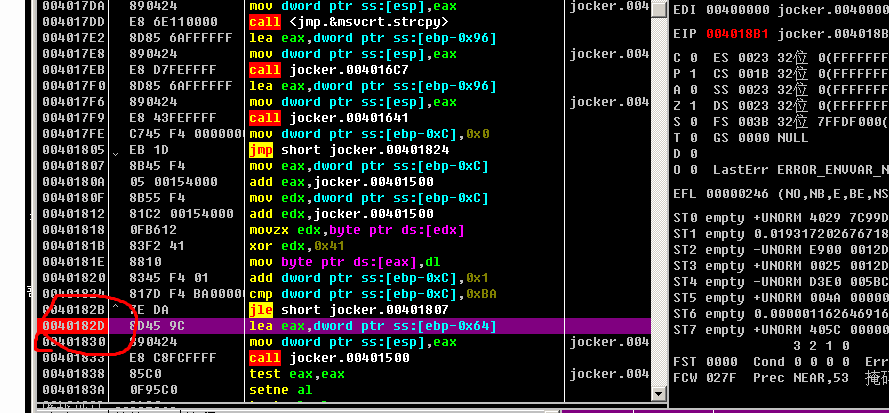Select the jmp short jocker.00401824 instruction
Screen dimensions: 889x413
(x=349, y=150)
